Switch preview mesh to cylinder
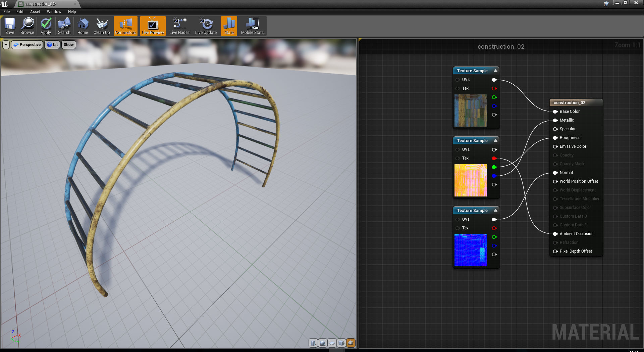 313,343
